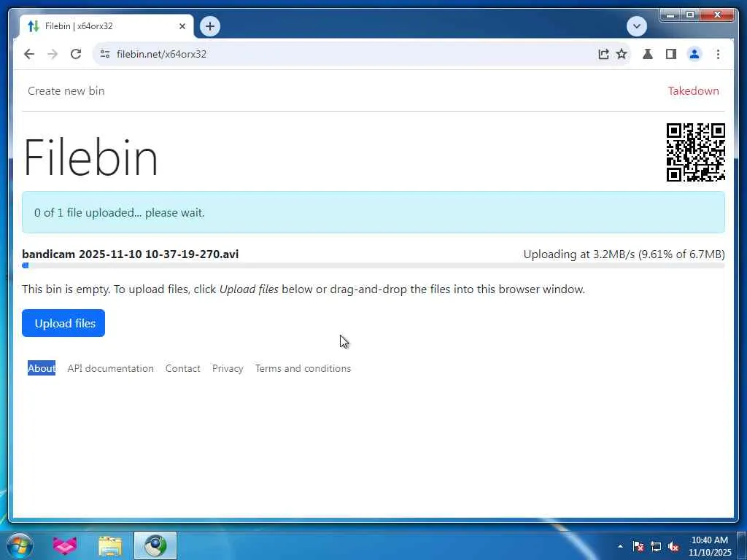Maximize the Chrome window
This screenshot has width=747, height=560.
(x=690, y=15)
